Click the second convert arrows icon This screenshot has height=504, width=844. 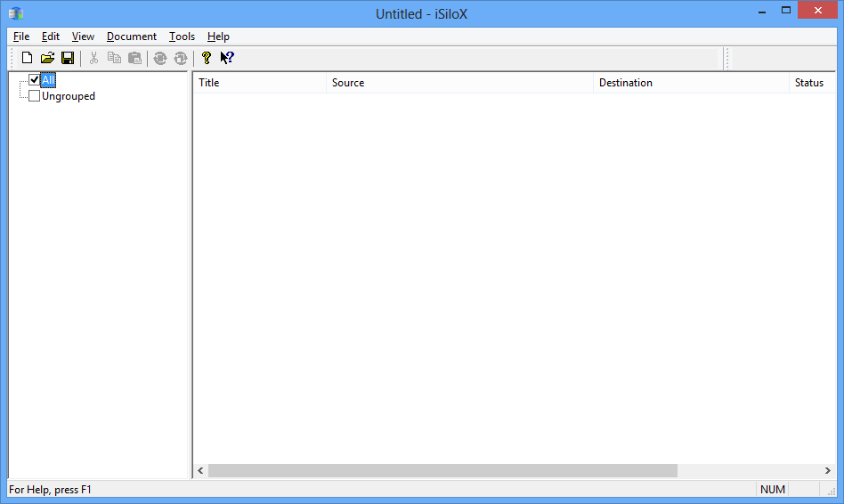pos(181,58)
